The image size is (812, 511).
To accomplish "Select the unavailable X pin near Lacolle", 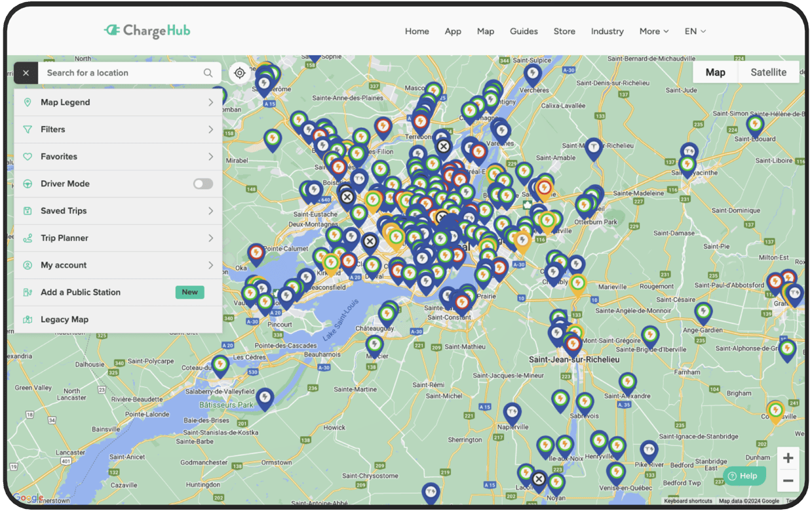I will pos(539,481).
